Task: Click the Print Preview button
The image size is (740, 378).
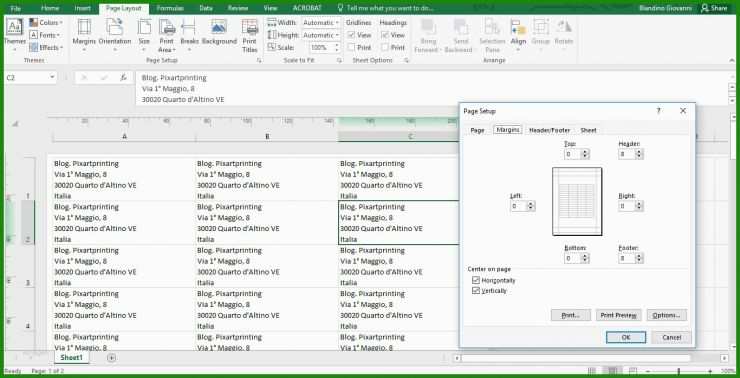Action: 618,315
